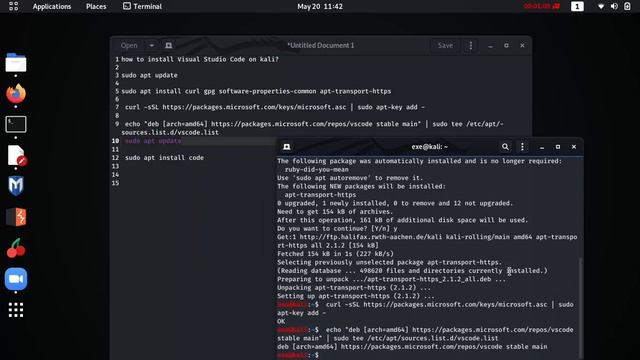Click 'OK' output line in terminal
Screen dimensions: 640x360
pos(281,321)
